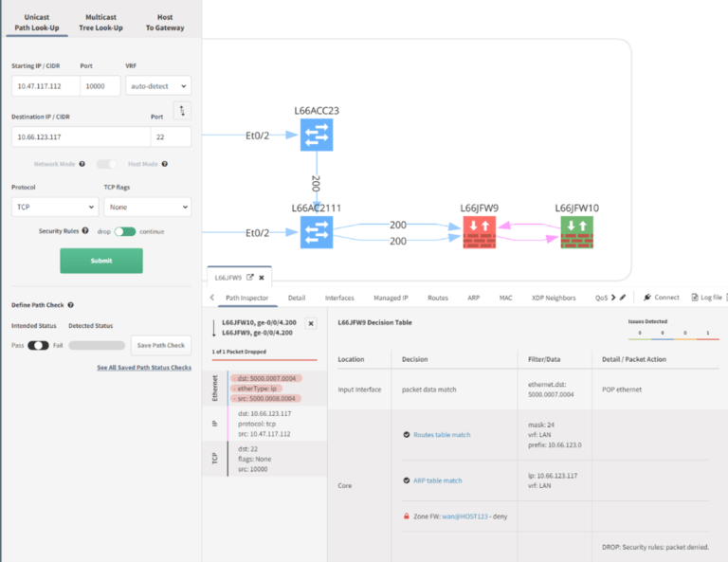Toggle the Network Mode / Host Mode switch
728x562 pixels.
tap(109, 164)
